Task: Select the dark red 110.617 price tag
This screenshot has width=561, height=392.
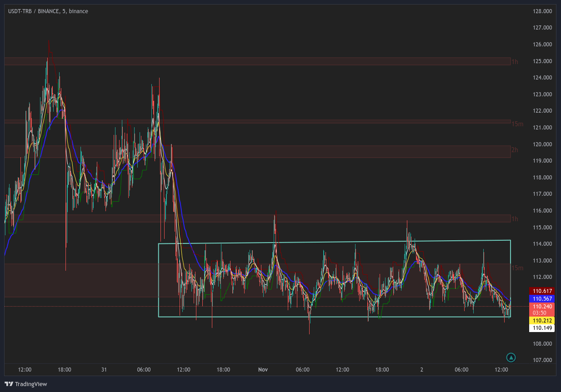Action: tap(541, 291)
